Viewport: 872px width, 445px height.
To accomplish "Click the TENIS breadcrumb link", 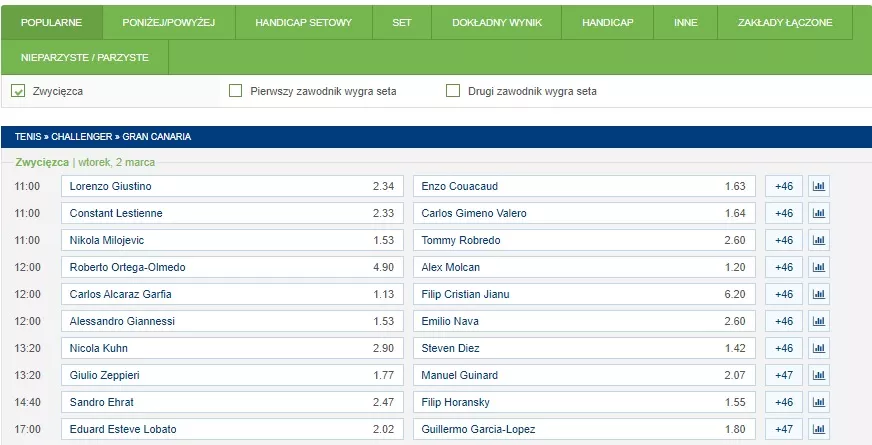I will tap(28, 137).
